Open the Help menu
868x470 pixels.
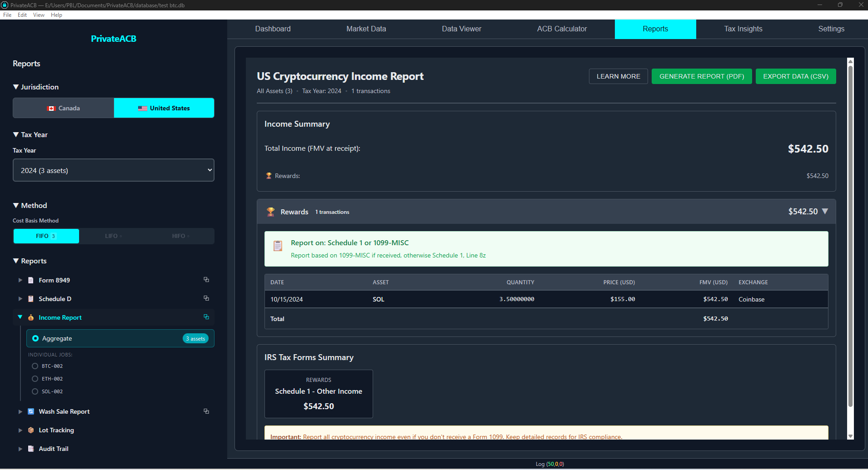pyautogui.click(x=56, y=15)
